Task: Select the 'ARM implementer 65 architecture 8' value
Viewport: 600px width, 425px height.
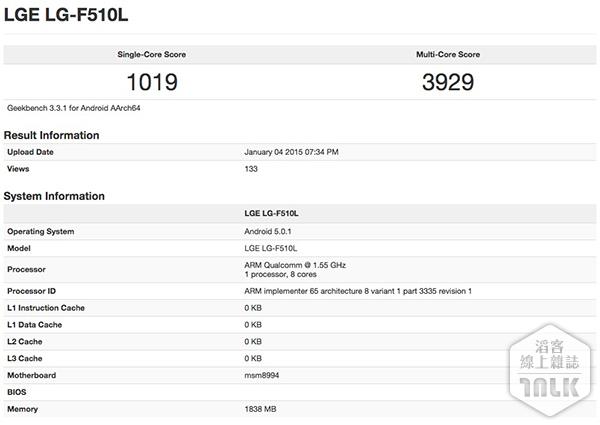Action: (x=358, y=291)
